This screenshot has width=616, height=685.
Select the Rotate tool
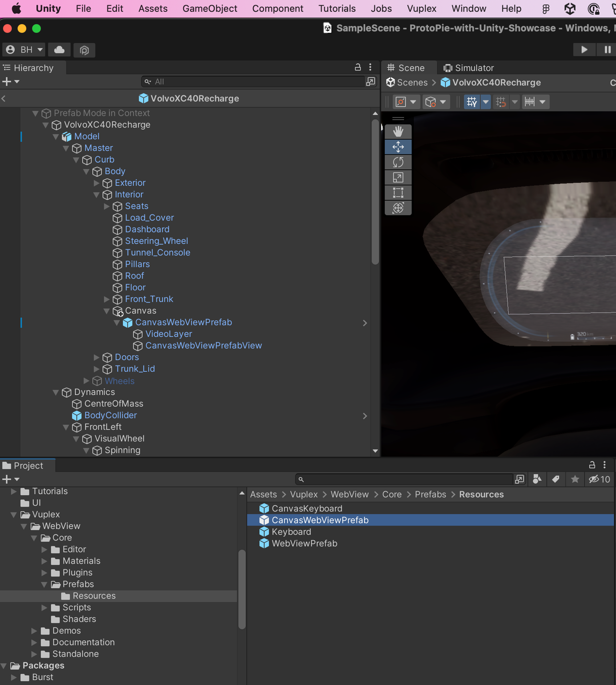(398, 162)
